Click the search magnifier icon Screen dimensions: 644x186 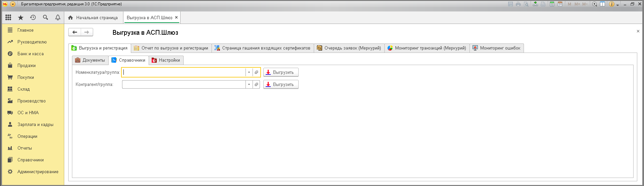45,18
